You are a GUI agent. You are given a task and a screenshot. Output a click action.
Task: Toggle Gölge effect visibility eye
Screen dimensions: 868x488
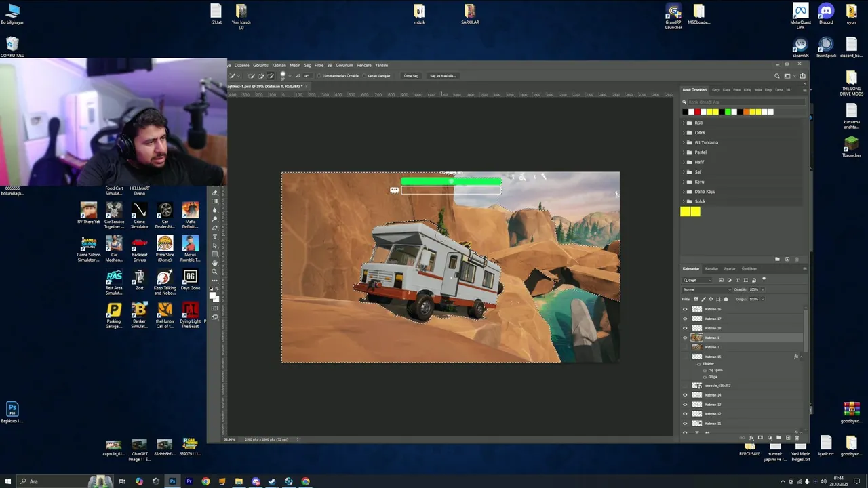click(x=705, y=377)
